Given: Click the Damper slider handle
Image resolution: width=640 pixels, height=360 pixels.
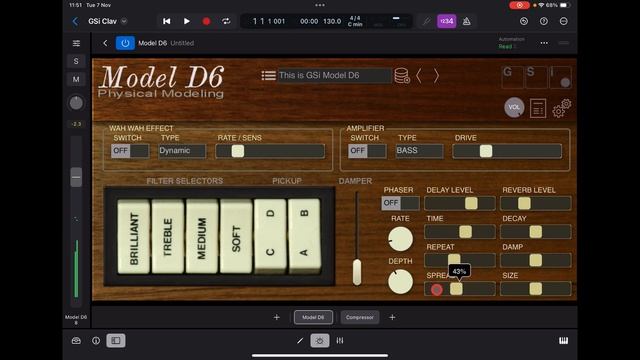Looking at the screenshot, I should [x=357, y=272].
